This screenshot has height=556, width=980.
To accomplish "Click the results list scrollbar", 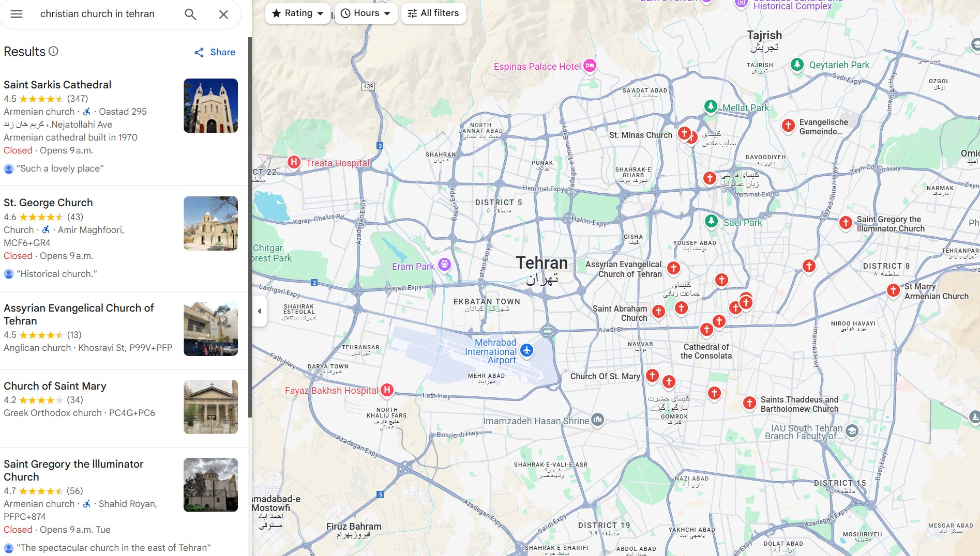I will coord(250,227).
